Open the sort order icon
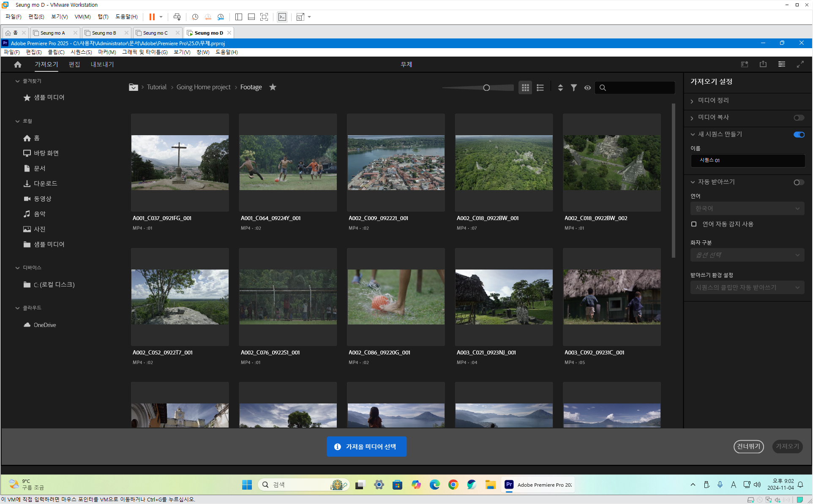Screen dimensions: 813x504 pyautogui.click(x=560, y=87)
